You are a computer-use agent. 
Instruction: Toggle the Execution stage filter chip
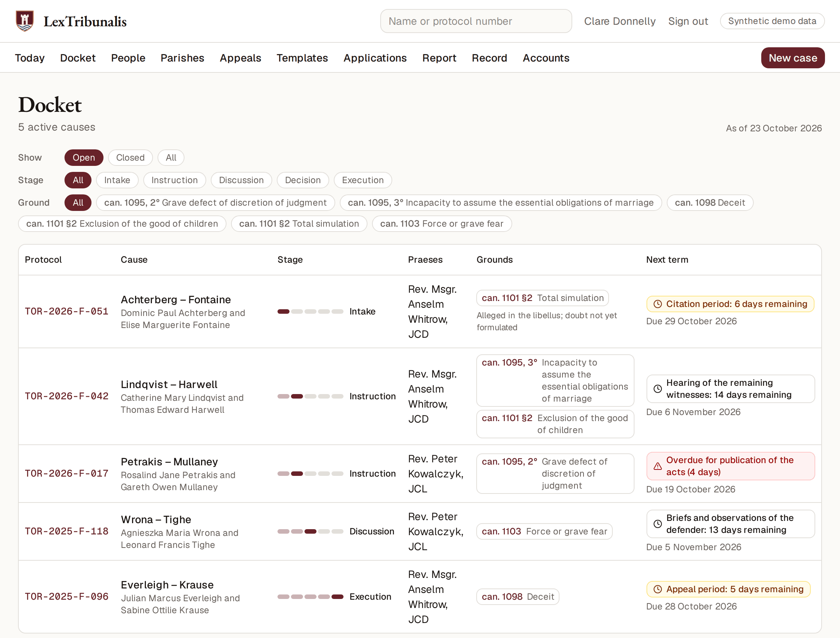[363, 180]
